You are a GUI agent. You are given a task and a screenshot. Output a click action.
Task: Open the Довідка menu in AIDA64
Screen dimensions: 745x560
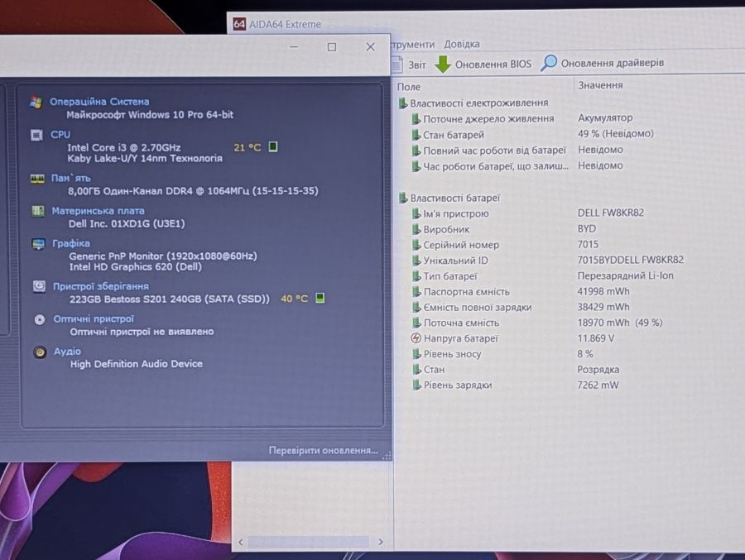click(461, 44)
